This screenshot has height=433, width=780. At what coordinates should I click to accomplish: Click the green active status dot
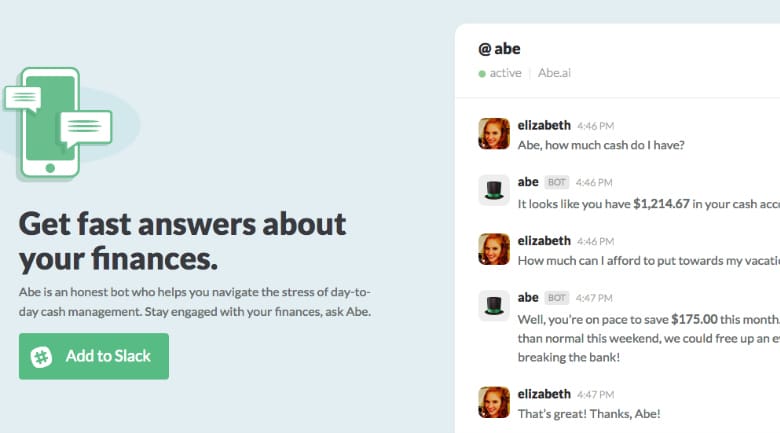(x=482, y=73)
